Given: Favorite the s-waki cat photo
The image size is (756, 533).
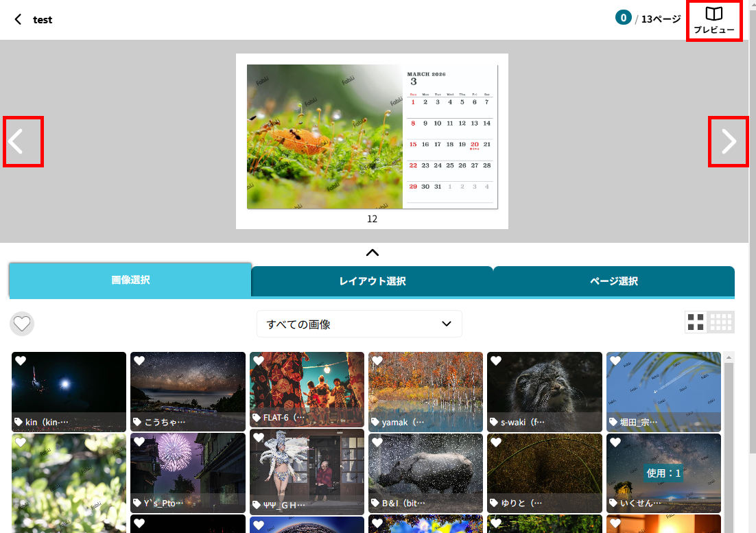Looking at the screenshot, I should (x=496, y=361).
